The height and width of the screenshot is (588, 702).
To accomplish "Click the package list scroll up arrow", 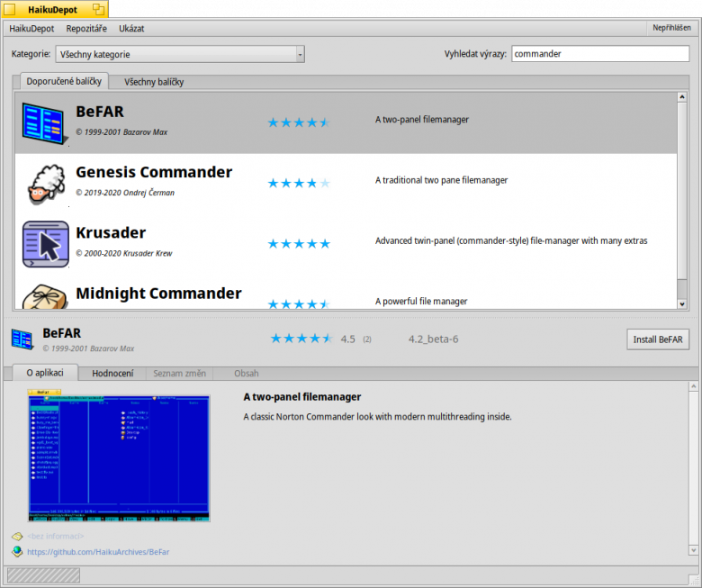I will click(x=682, y=97).
